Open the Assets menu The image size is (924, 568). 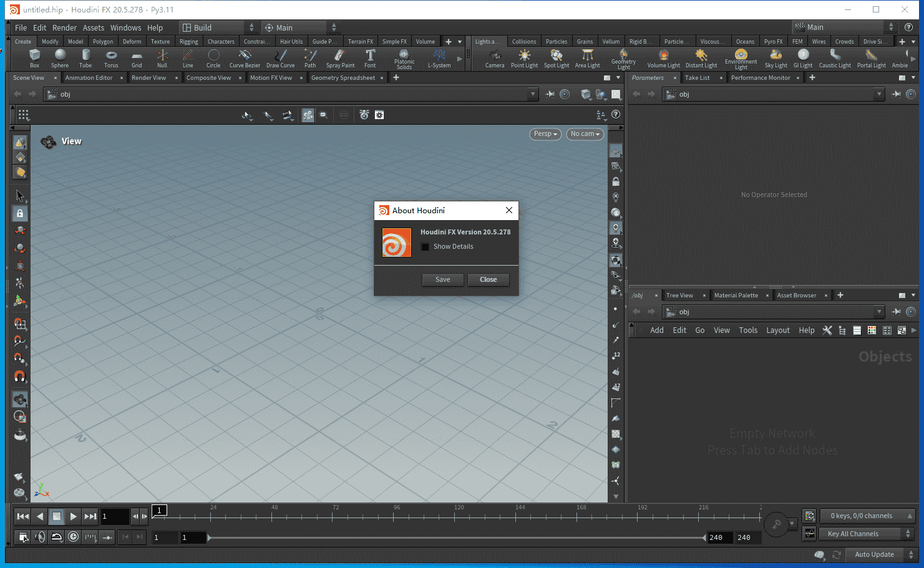click(93, 27)
